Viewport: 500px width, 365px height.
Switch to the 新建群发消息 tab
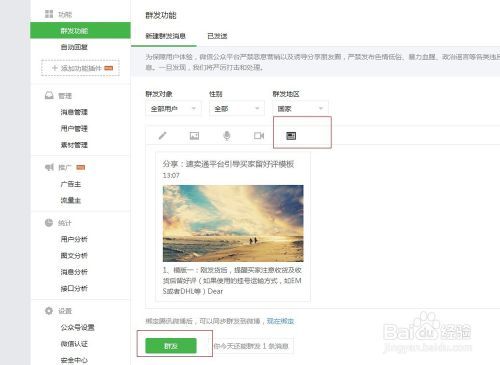[x=165, y=36]
